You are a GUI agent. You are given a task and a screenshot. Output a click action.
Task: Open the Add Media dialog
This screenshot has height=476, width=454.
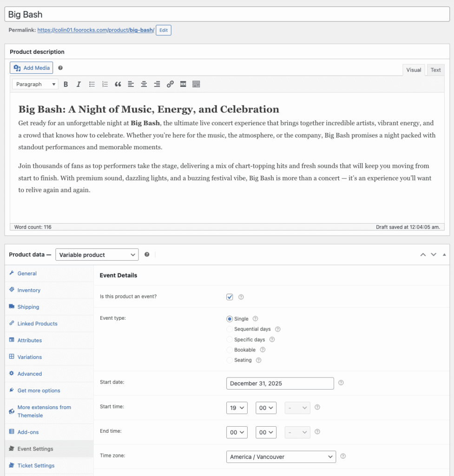[x=31, y=67]
